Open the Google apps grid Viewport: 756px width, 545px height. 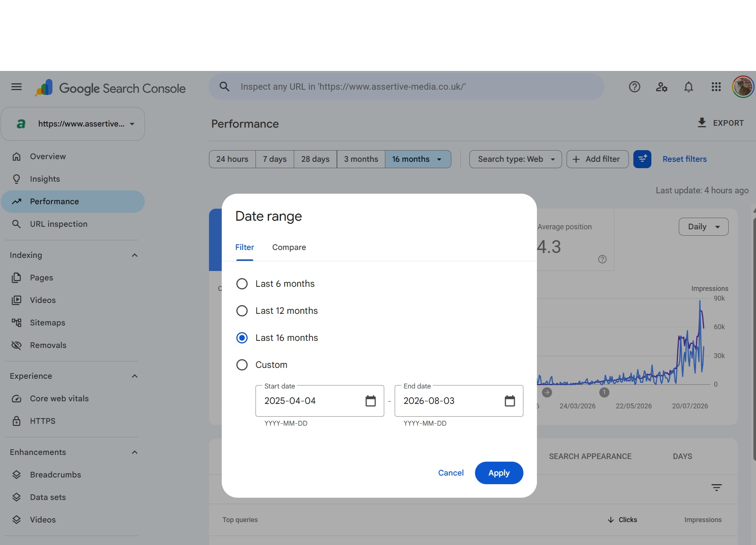(716, 87)
